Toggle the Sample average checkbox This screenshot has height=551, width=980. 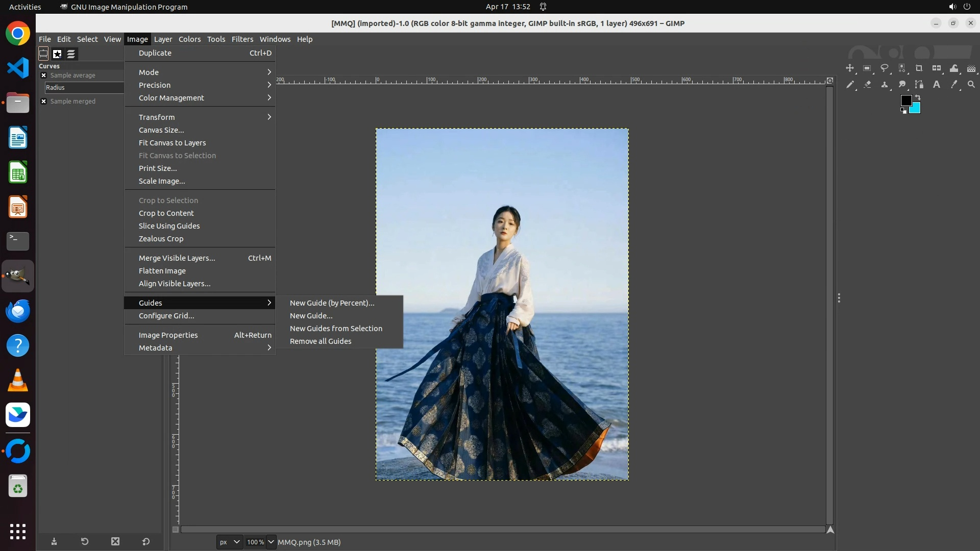44,76
